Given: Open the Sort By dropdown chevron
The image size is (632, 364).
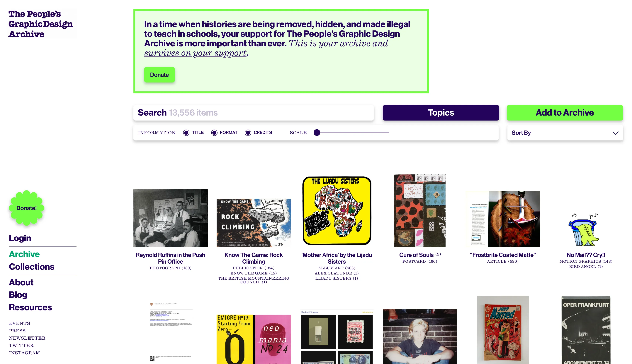Looking at the screenshot, I should [615, 133].
